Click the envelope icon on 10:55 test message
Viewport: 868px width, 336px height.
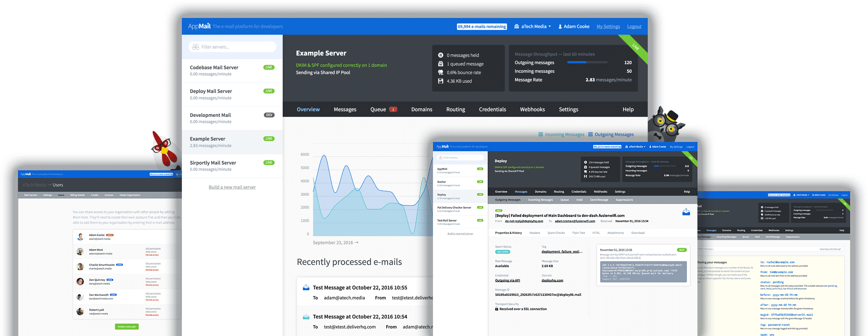coord(306,288)
